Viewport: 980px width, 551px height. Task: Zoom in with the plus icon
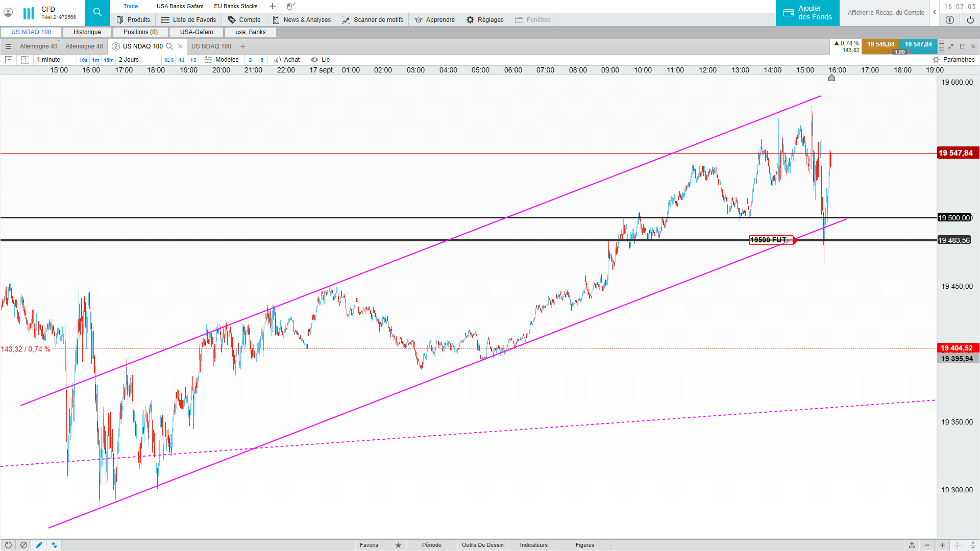point(942,545)
